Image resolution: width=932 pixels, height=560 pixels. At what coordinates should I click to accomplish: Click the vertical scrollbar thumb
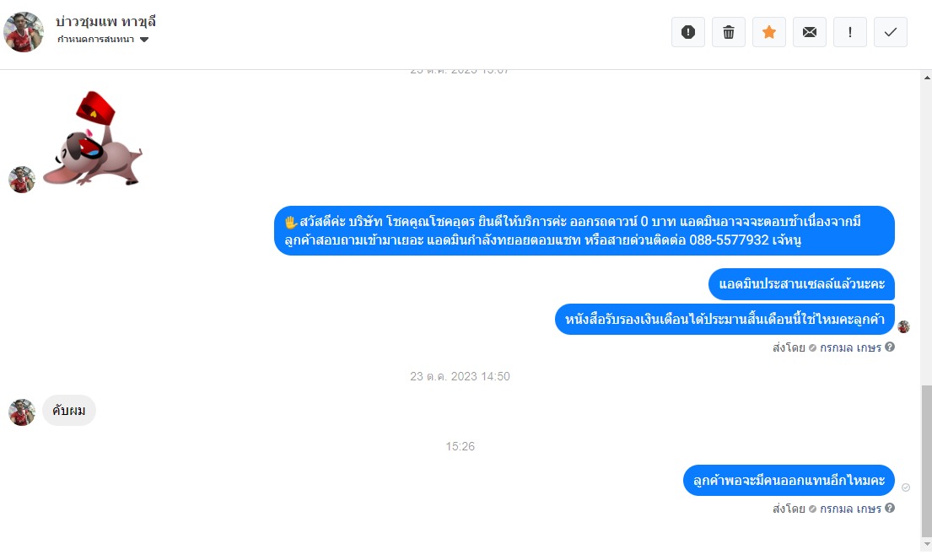[927, 460]
